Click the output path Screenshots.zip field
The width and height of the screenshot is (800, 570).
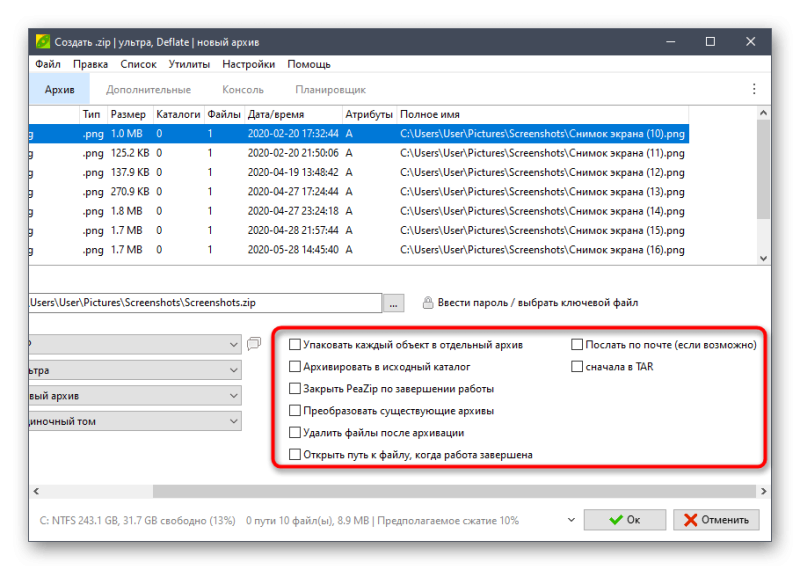[x=205, y=303]
